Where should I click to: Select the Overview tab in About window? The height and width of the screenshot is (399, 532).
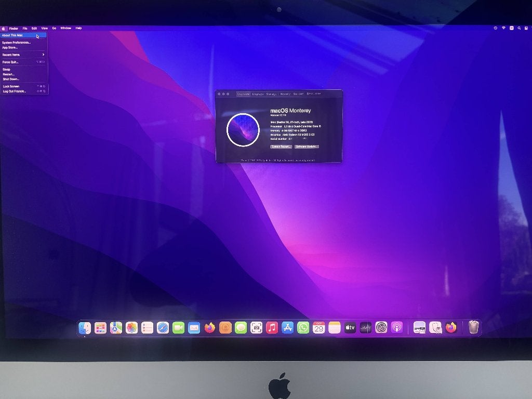point(243,94)
